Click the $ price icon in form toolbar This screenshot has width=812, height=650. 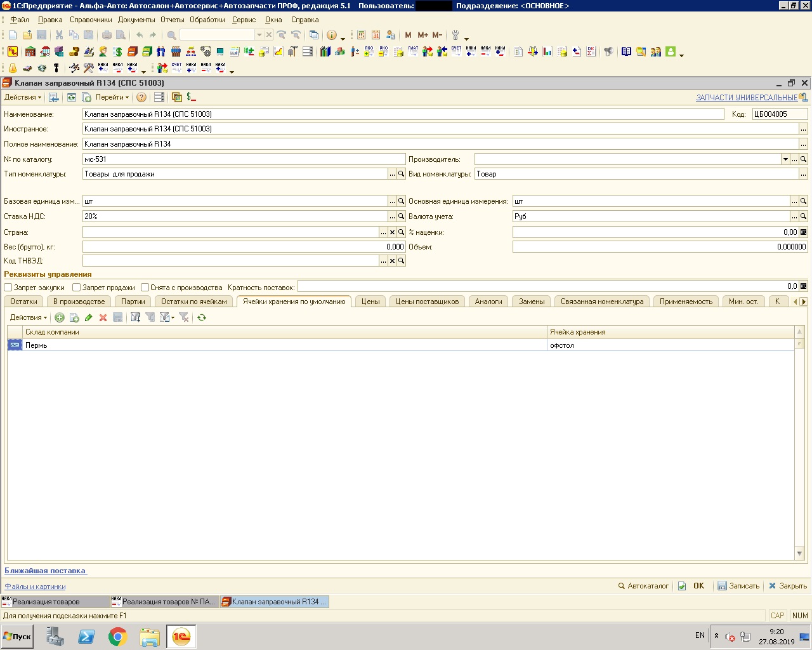(x=191, y=97)
